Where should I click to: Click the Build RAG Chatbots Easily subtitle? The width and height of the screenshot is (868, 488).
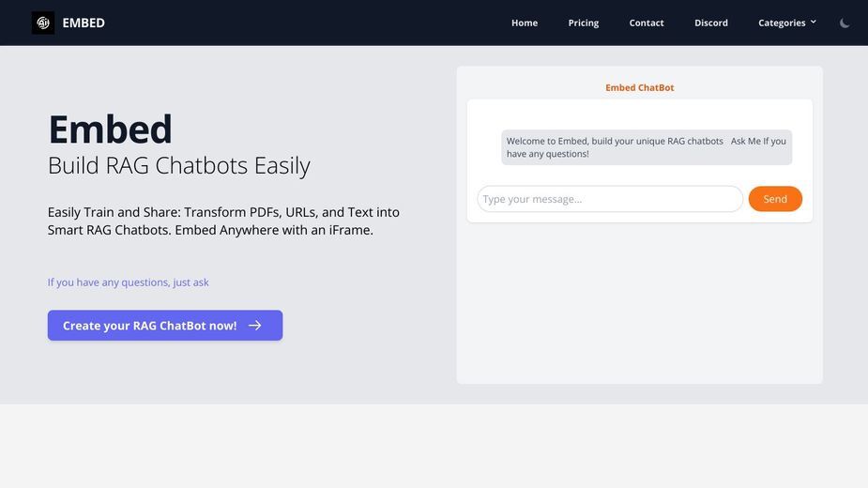click(x=179, y=165)
